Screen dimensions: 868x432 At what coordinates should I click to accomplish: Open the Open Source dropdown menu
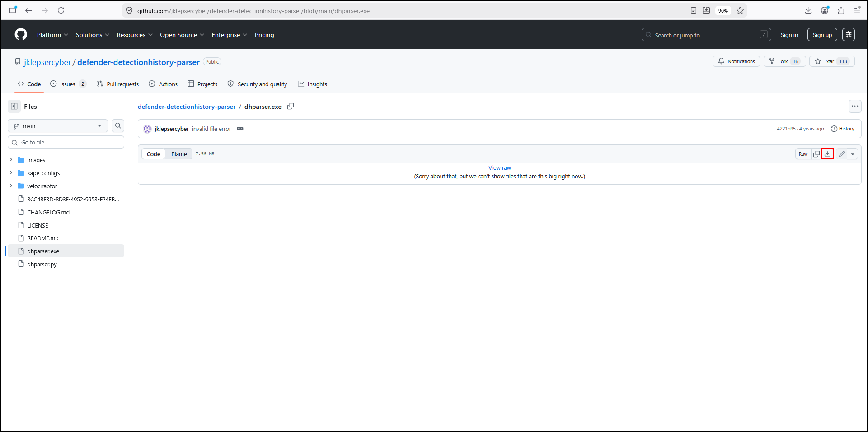(182, 35)
